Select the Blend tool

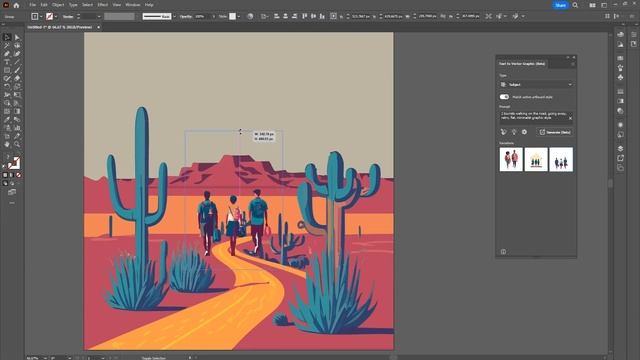[x=17, y=120]
